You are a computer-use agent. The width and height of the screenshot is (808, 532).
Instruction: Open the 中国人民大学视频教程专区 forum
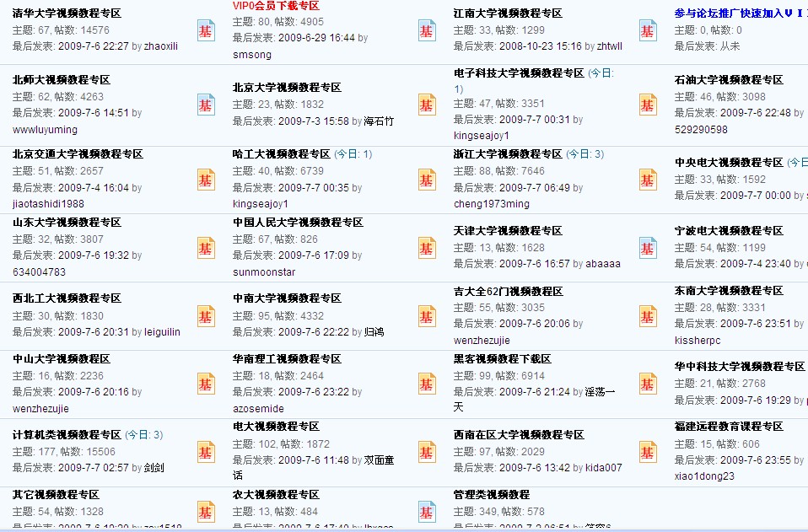pos(298,223)
